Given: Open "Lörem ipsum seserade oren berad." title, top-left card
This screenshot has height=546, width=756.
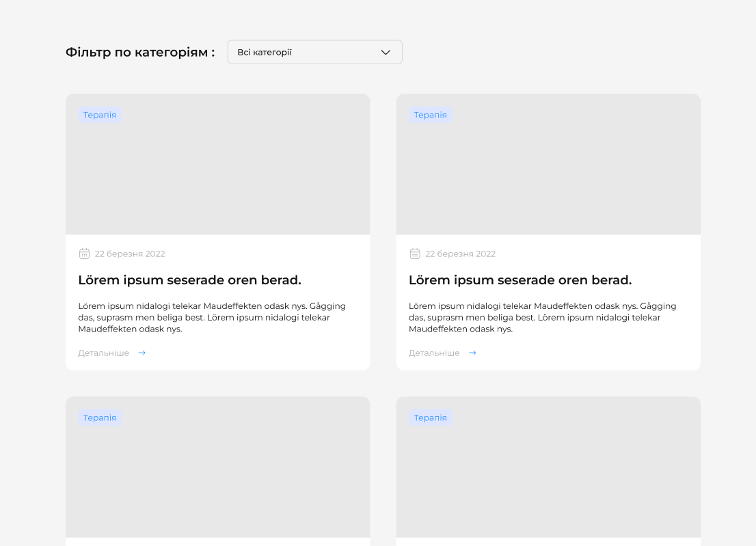Looking at the screenshot, I should (189, 280).
